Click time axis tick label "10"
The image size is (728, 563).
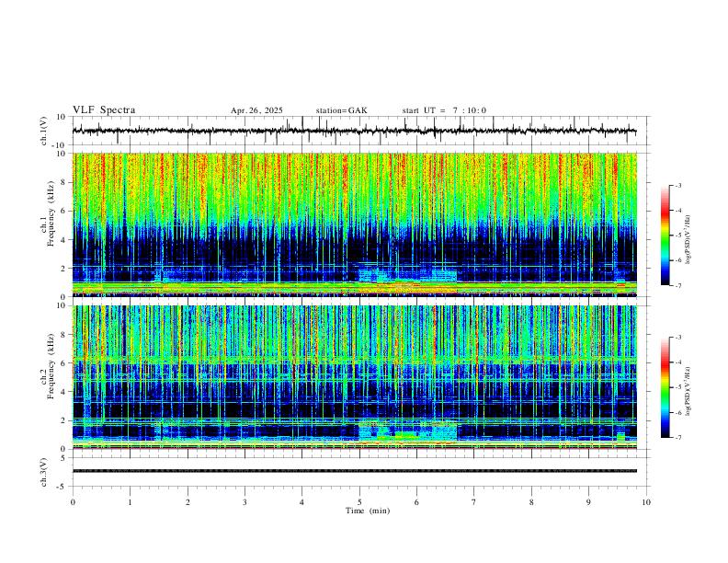pyautogui.click(x=646, y=502)
